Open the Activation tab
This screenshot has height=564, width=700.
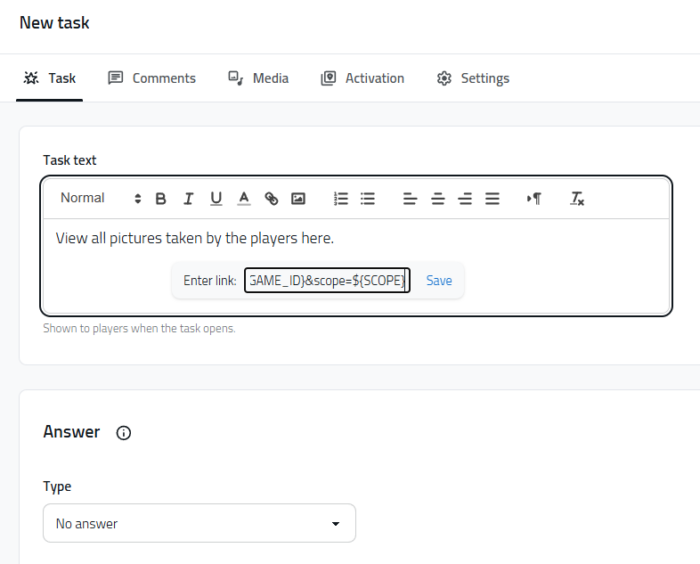362,78
